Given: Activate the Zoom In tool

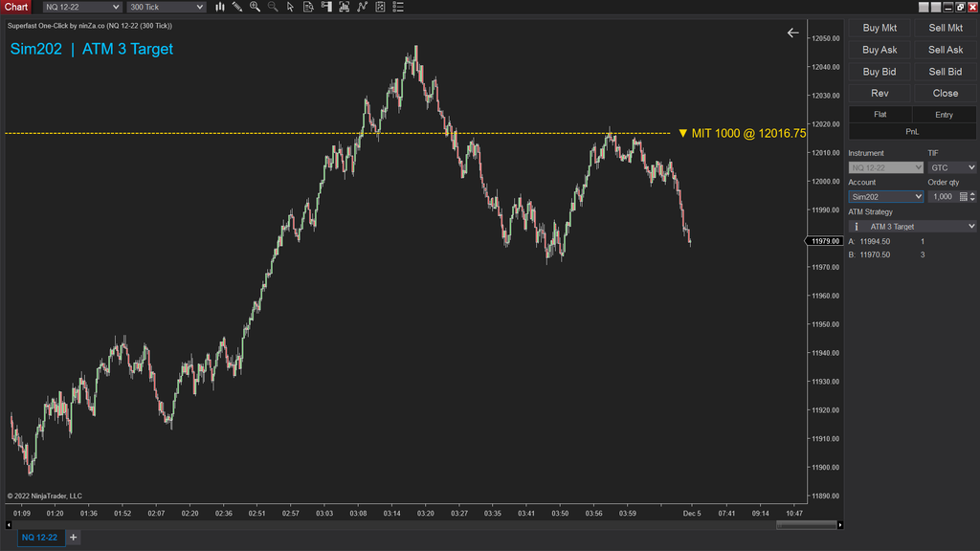Looking at the screenshot, I should pyautogui.click(x=255, y=7).
